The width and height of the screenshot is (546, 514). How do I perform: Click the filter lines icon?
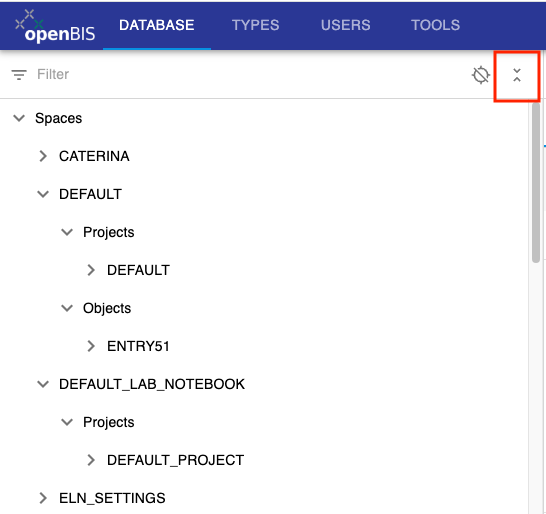pos(19,75)
